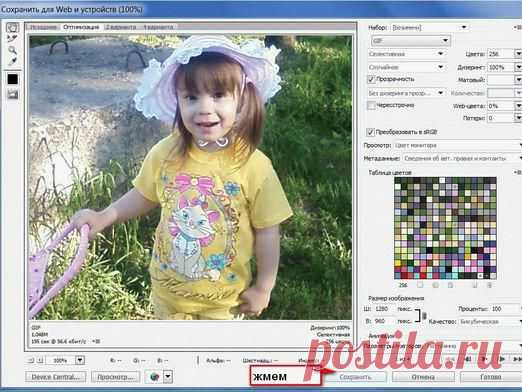Toggle the constrain proportions link icon
Image resolution: width=522 pixels, height=392 pixels.
(424, 315)
